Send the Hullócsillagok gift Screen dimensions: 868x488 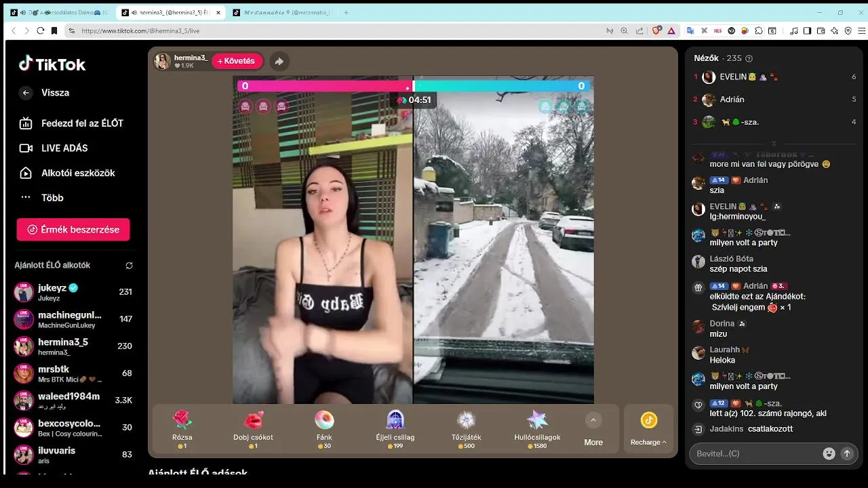pos(537,430)
